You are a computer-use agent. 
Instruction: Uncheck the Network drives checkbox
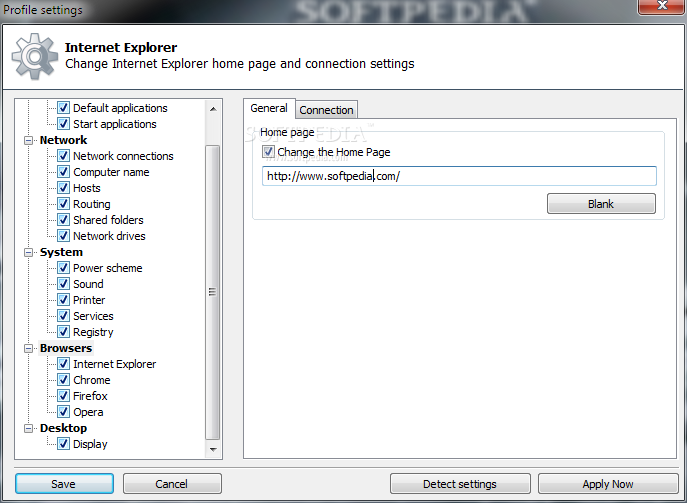[x=64, y=236]
